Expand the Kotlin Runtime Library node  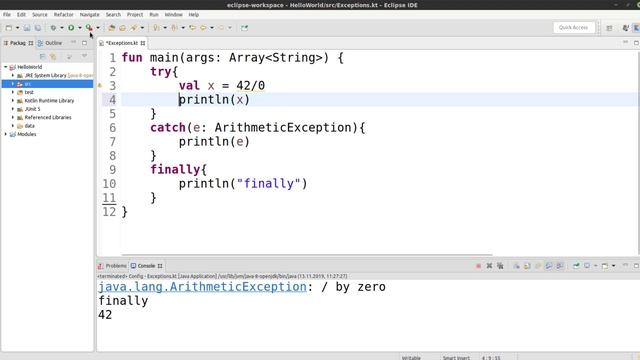point(13,100)
